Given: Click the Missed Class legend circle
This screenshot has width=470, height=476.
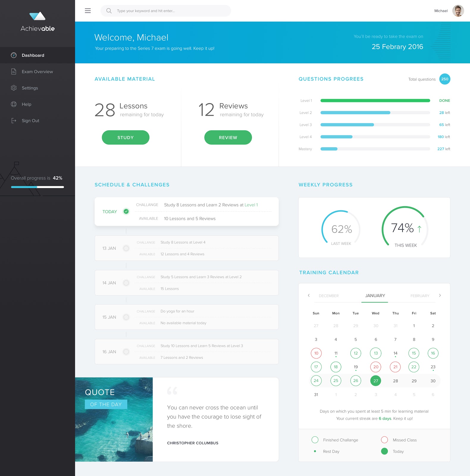Looking at the screenshot, I should point(384,440).
